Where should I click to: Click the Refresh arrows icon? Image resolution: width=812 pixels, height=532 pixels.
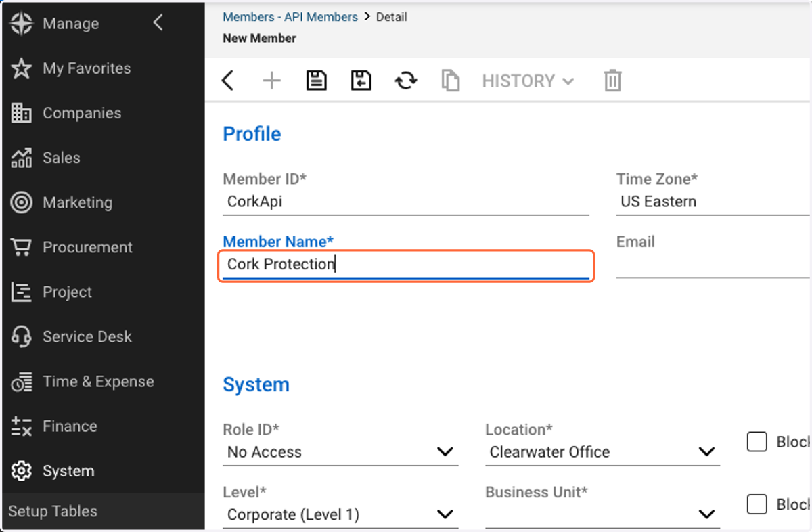(x=406, y=81)
